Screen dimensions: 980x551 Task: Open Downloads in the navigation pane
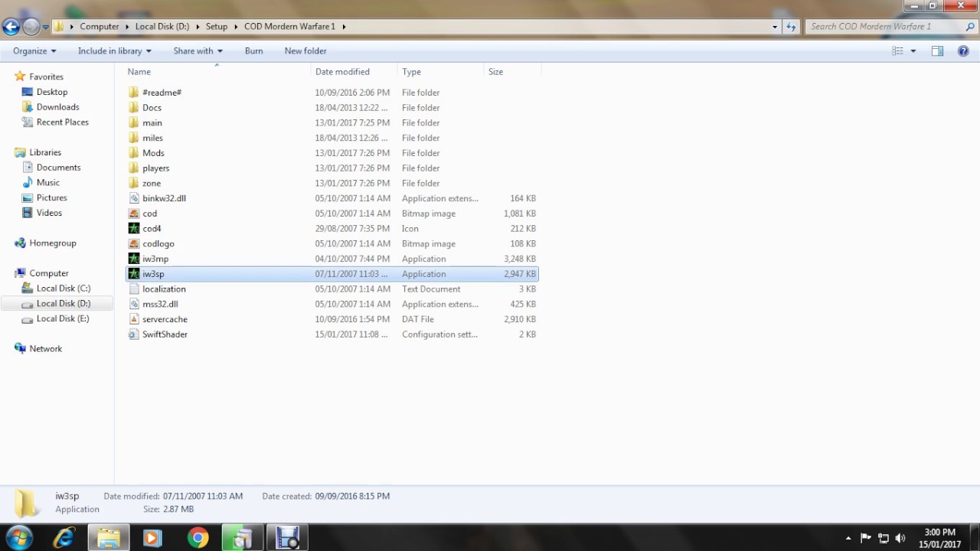click(x=57, y=107)
